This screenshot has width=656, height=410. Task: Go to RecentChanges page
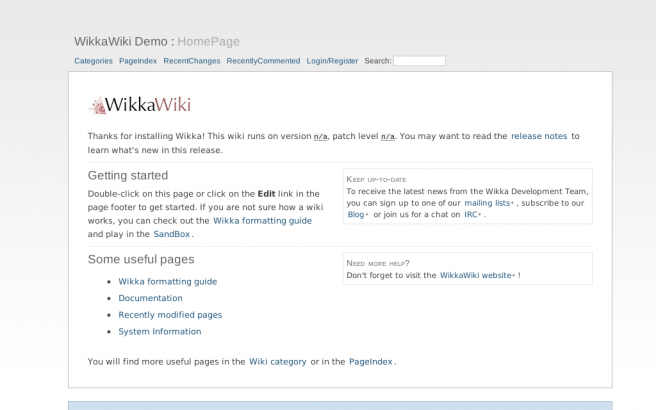(x=192, y=61)
